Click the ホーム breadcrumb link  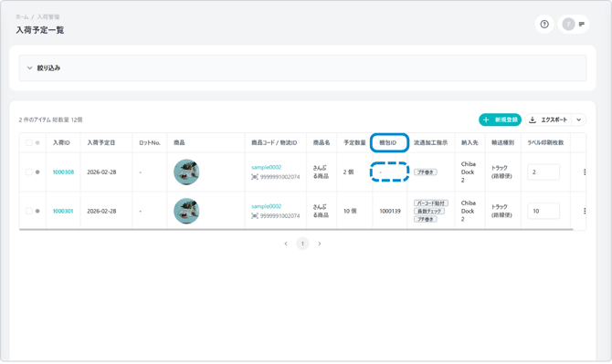pyautogui.click(x=22, y=16)
